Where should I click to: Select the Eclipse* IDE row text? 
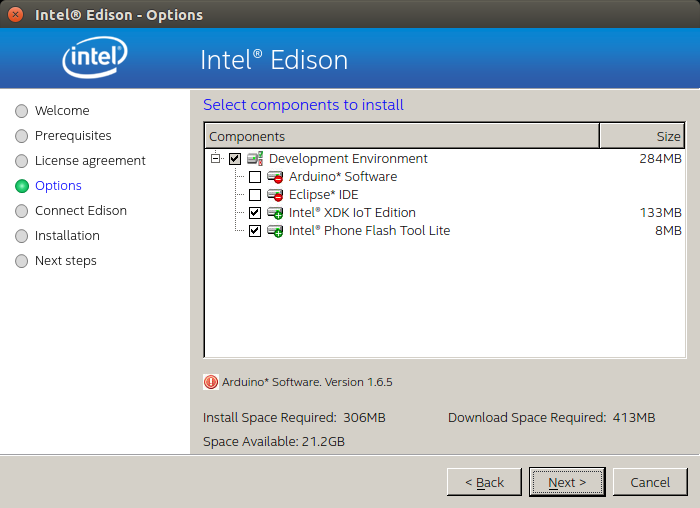click(x=324, y=195)
